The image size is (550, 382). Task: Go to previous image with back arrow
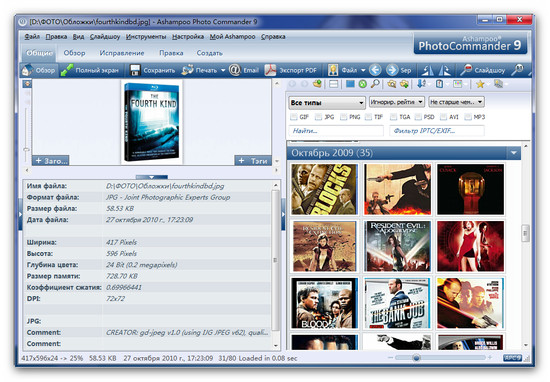(x=375, y=70)
